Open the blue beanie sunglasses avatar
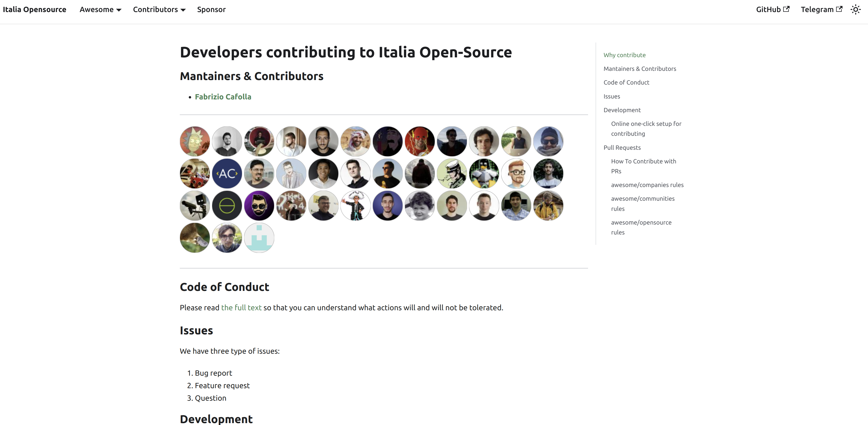868x425 pixels. click(548, 141)
